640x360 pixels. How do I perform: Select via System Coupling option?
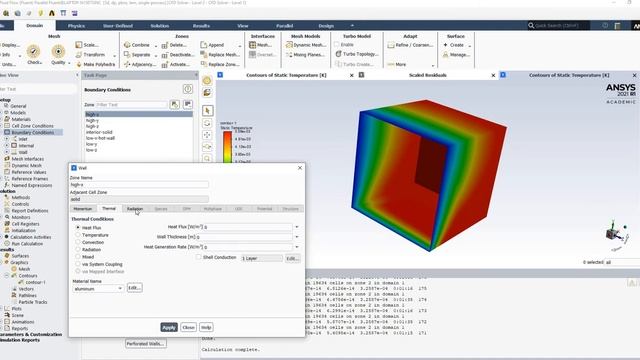click(78, 264)
